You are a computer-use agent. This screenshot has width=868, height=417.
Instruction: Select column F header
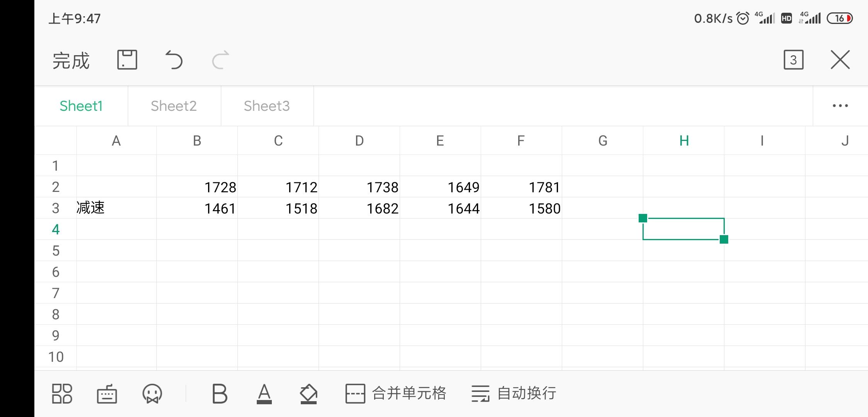click(521, 141)
